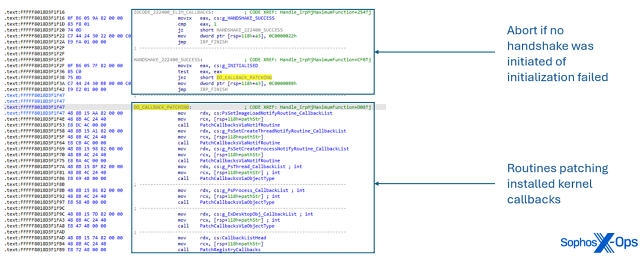Click opcode bytes 85 C0
Image resolution: width=644 pixels, height=257 pixels.
pyautogui.click(x=74, y=71)
